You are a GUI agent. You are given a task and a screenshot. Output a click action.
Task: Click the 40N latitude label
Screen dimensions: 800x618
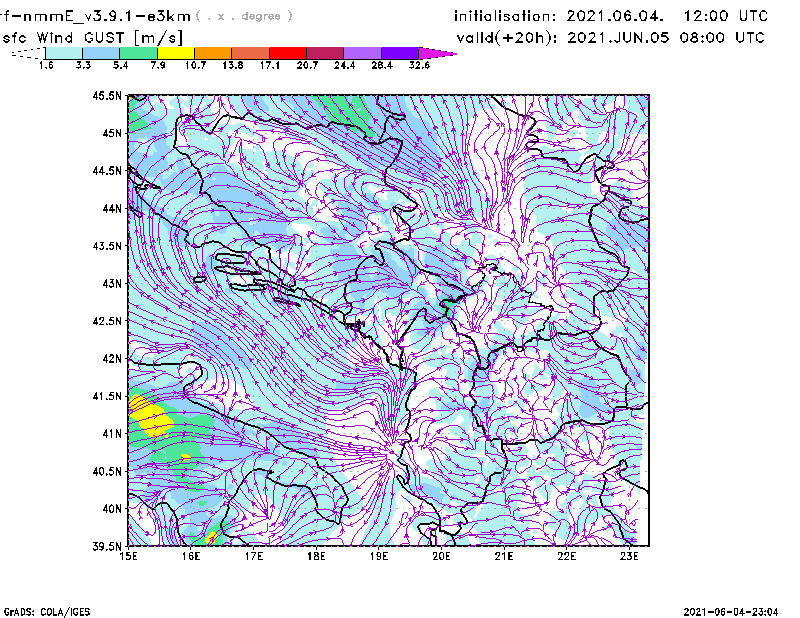coord(112,509)
